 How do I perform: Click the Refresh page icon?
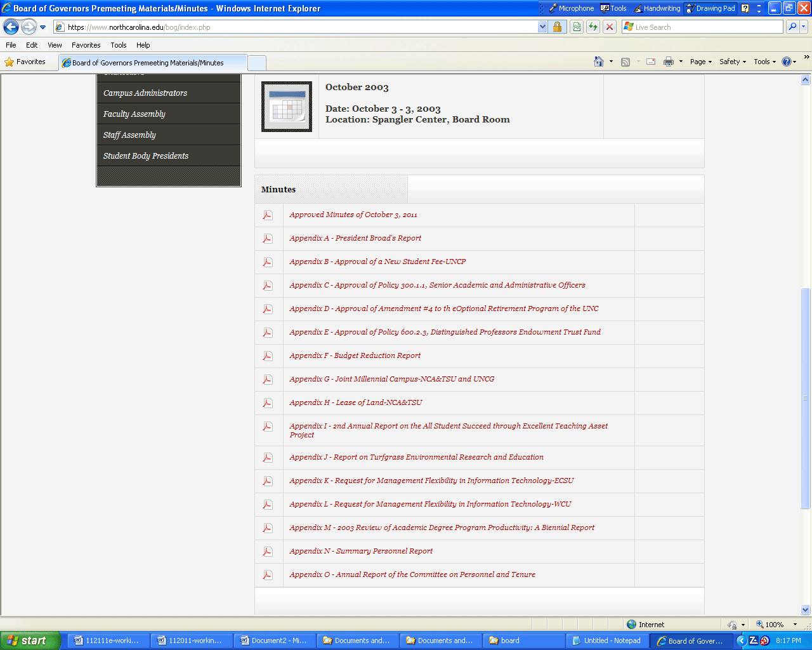(593, 27)
